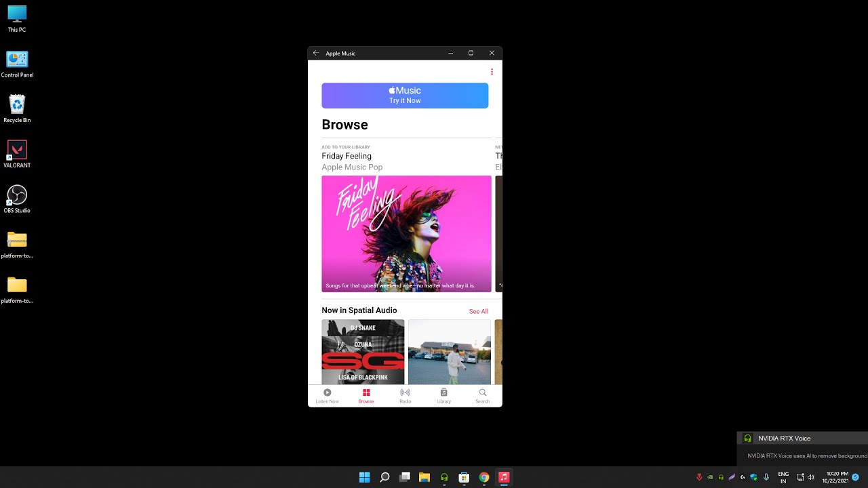Click the RTX Voice notification message text
The image size is (868, 488).
click(807, 456)
